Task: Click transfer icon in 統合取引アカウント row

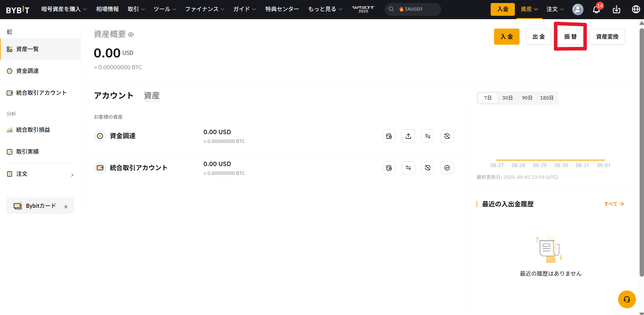Action: coord(408,168)
